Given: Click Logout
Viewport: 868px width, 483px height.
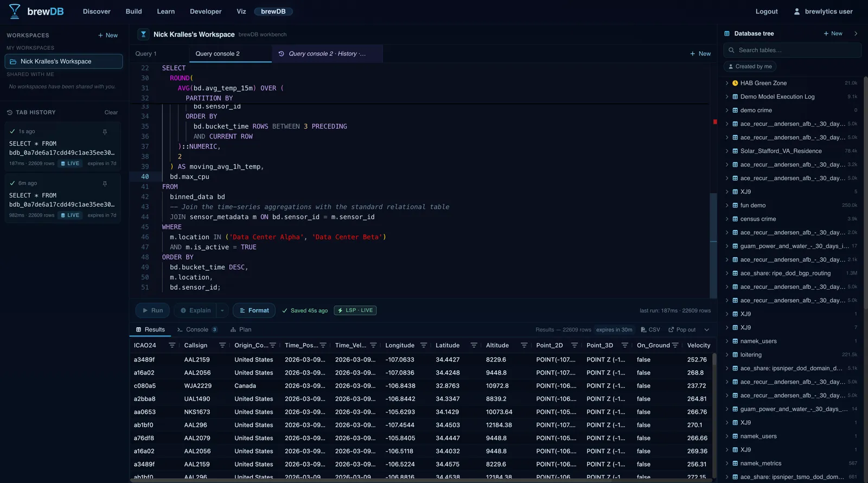Looking at the screenshot, I should point(767,11).
